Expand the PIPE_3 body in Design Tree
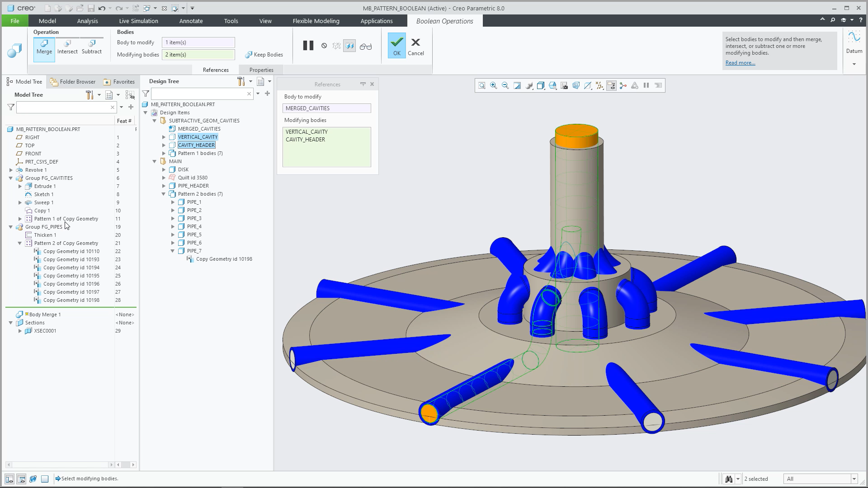The image size is (868, 488). [x=173, y=218]
